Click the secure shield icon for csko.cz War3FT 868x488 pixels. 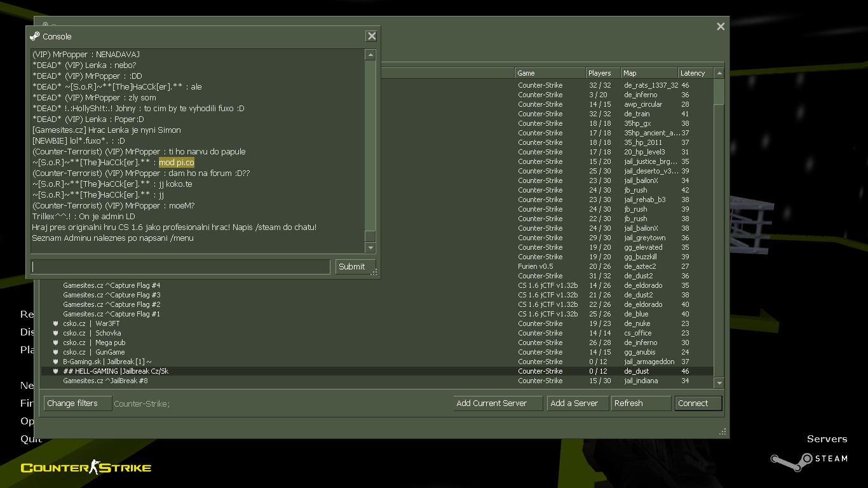click(56, 323)
